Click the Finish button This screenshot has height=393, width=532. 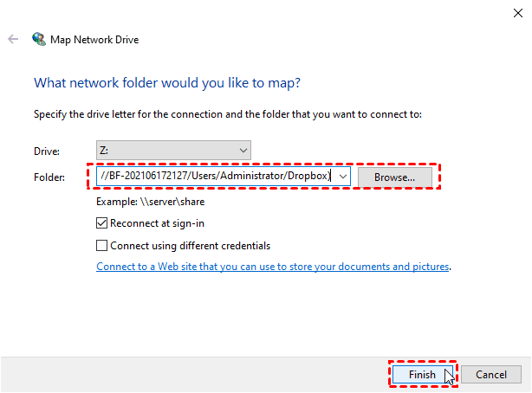(x=422, y=374)
